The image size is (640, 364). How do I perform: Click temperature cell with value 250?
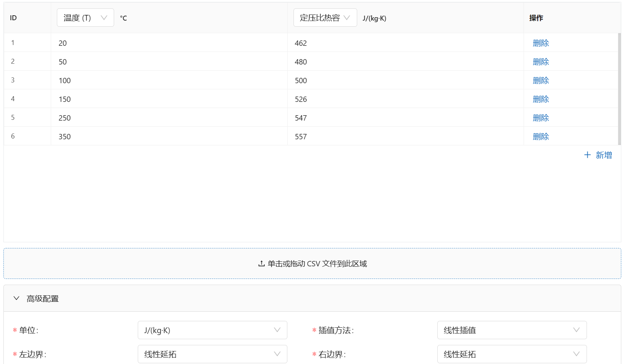[169, 118]
